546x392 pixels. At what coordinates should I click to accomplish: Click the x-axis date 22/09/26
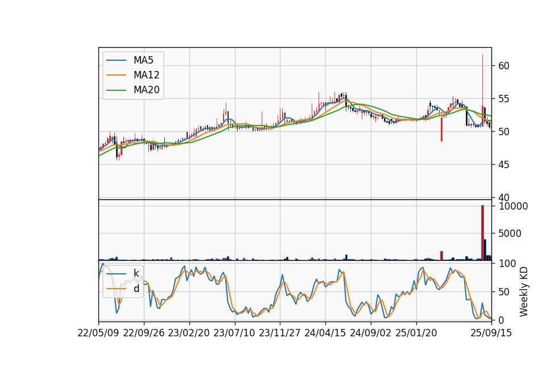point(144,333)
